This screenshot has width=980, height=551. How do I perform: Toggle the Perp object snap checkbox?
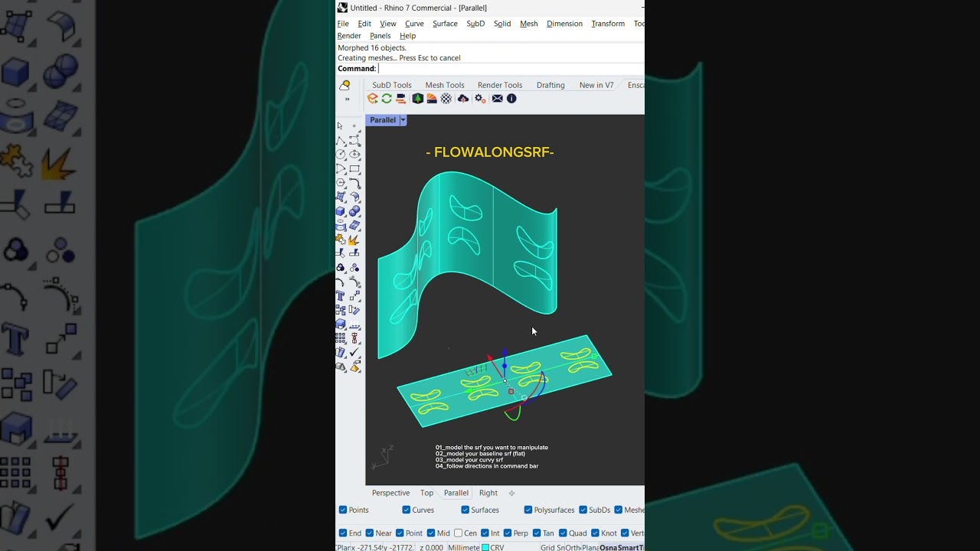tap(508, 533)
